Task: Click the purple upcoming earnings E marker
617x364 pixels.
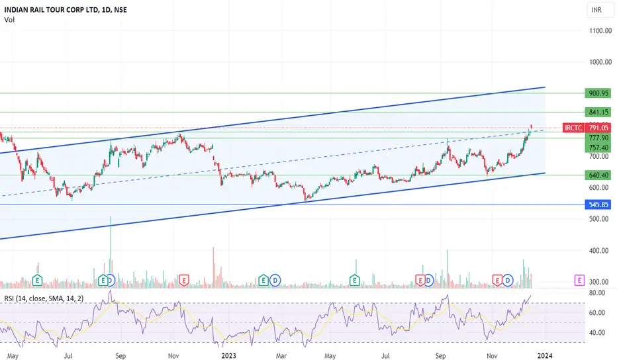Action: pos(579,280)
